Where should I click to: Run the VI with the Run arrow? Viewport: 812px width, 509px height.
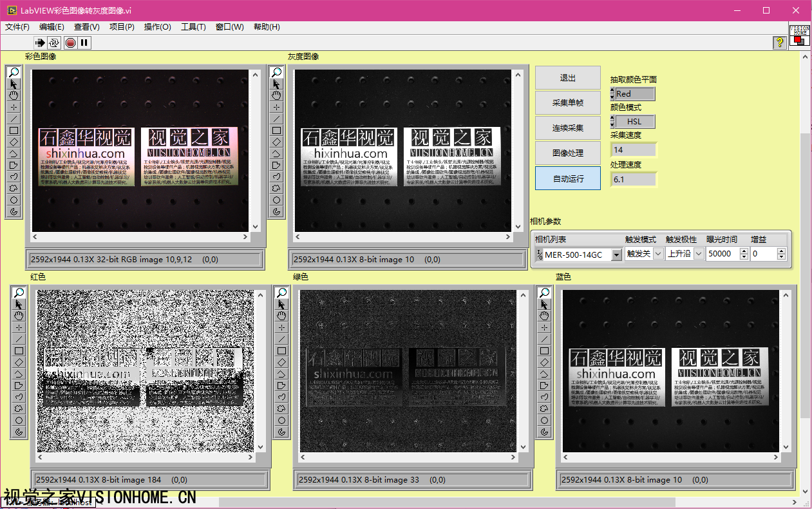pyautogui.click(x=41, y=43)
